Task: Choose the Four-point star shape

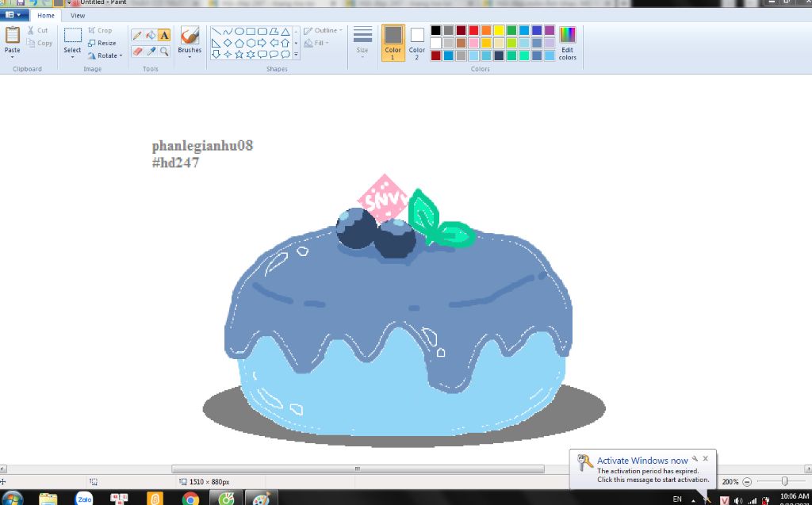Action: point(228,54)
